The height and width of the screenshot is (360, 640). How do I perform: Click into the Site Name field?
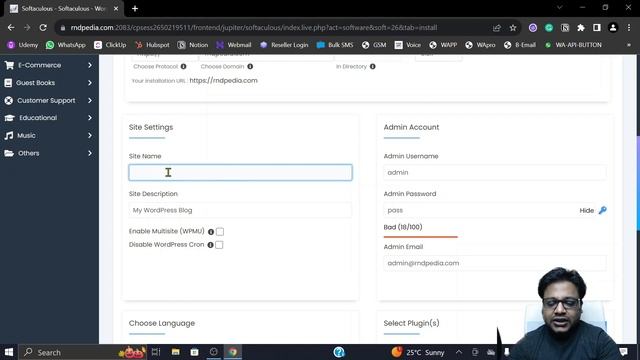pos(240,173)
